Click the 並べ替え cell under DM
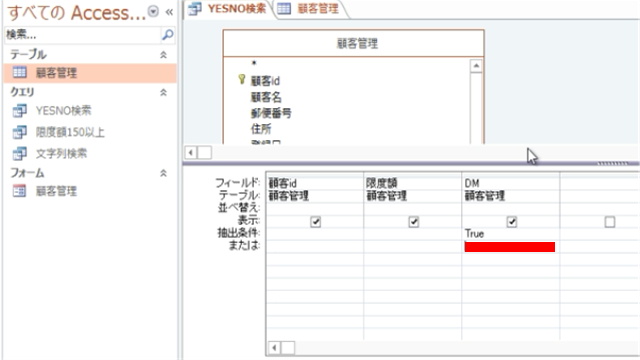This screenshot has height=360, width=640. tap(511, 209)
